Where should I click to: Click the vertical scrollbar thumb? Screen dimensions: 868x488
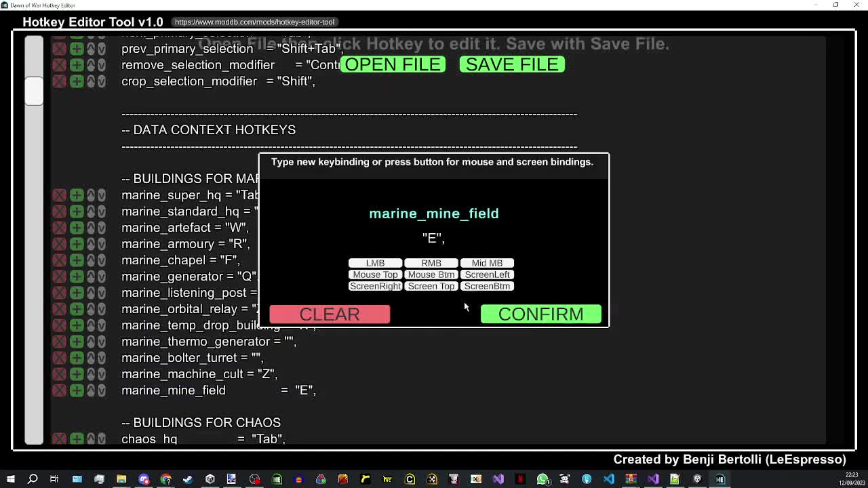34,91
